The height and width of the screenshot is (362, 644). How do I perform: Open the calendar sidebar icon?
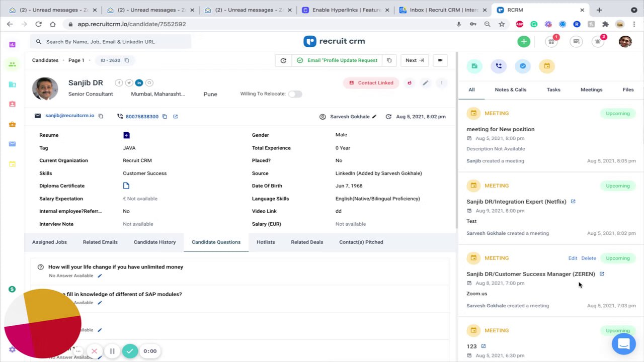pos(13,164)
